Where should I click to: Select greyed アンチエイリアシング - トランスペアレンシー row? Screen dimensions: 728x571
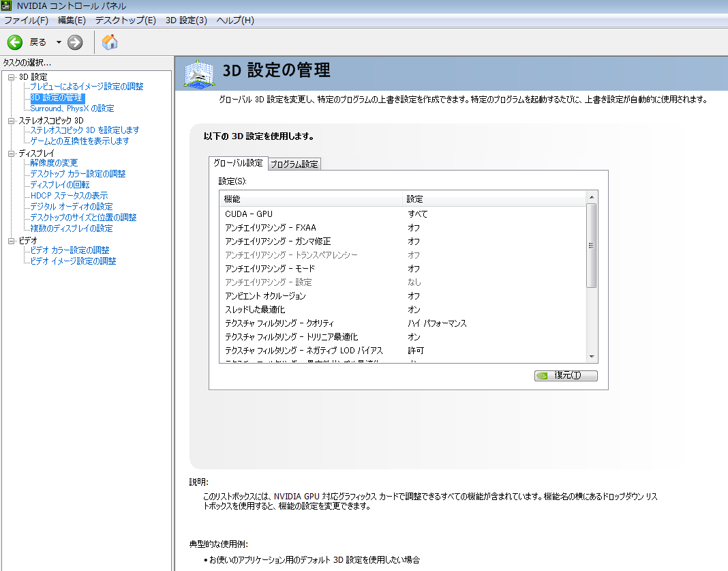pos(403,255)
